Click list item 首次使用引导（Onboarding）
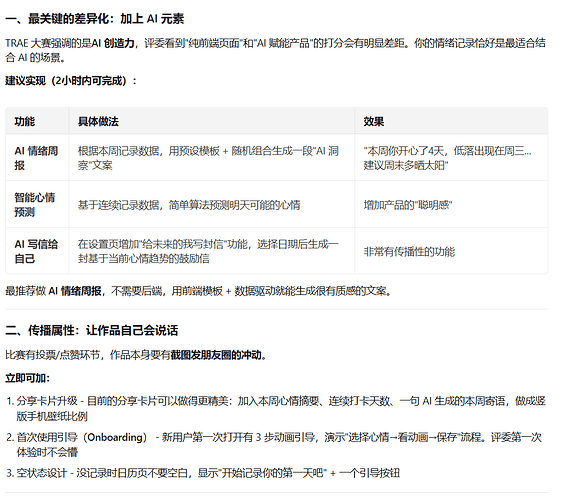The image size is (561, 499). coord(274,444)
